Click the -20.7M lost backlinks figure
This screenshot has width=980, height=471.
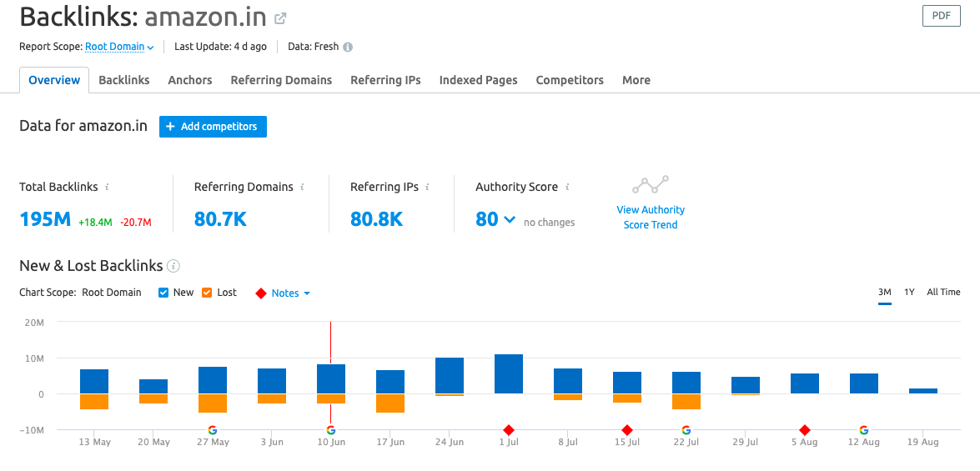(x=136, y=222)
